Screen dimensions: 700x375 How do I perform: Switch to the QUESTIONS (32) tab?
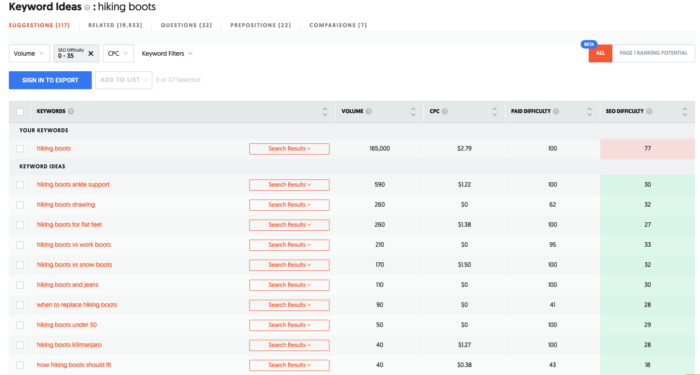click(x=186, y=25)
